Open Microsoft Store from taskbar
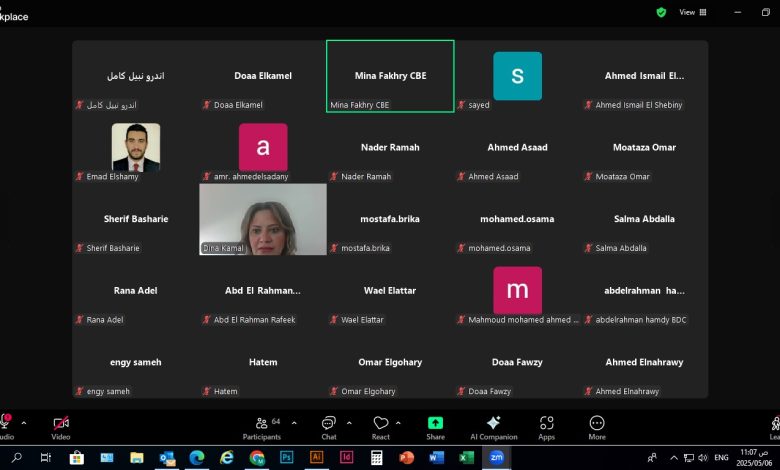Screen dimensions: 780x470 tap(76, 458)
